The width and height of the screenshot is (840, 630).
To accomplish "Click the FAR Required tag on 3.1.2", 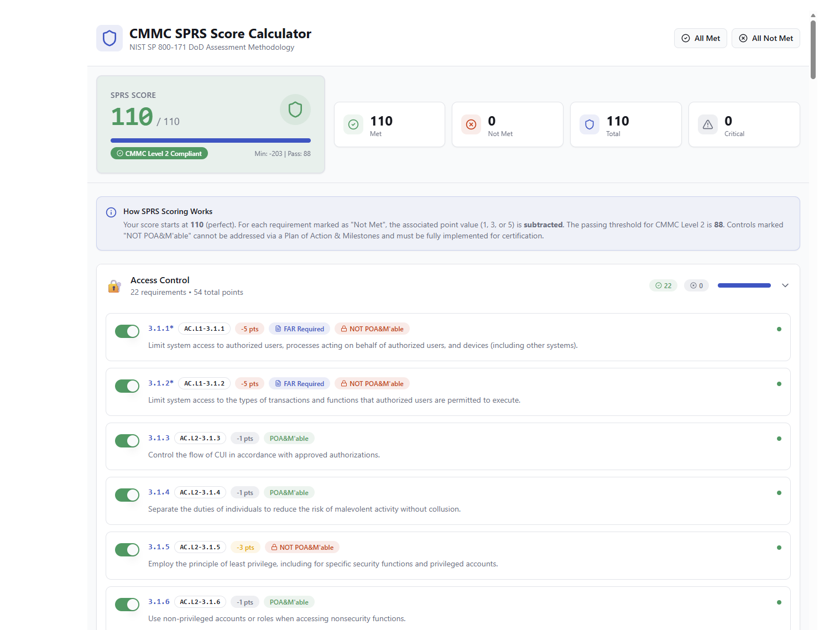I will tap(299, 384).
